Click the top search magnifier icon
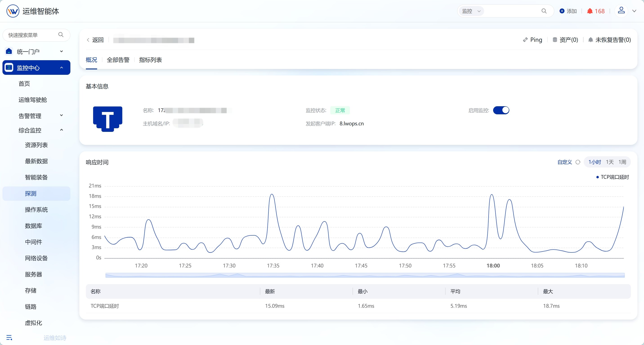 [x=544, y=11]
